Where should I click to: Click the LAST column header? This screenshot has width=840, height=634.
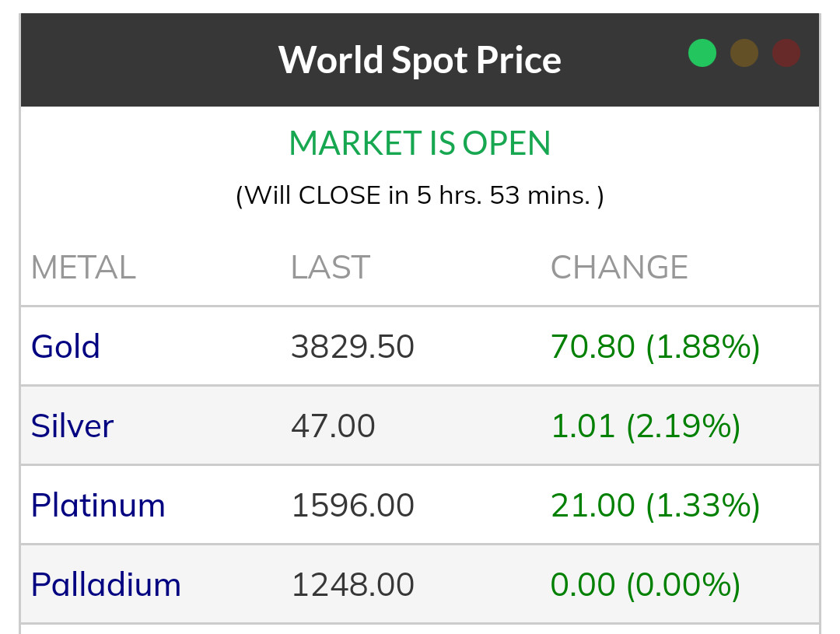coord(330,268)
